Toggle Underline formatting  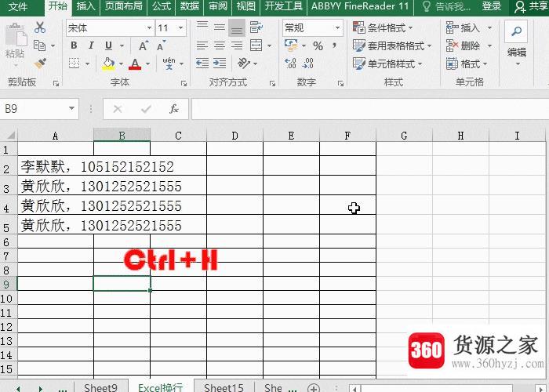pyautogui.click(x=108, y=45)
